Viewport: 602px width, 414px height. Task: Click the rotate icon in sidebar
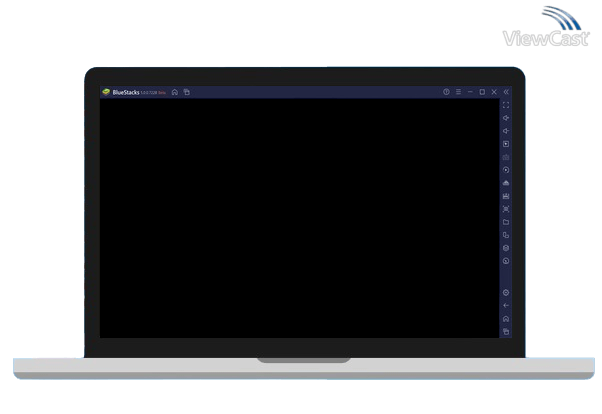[506, 170]
